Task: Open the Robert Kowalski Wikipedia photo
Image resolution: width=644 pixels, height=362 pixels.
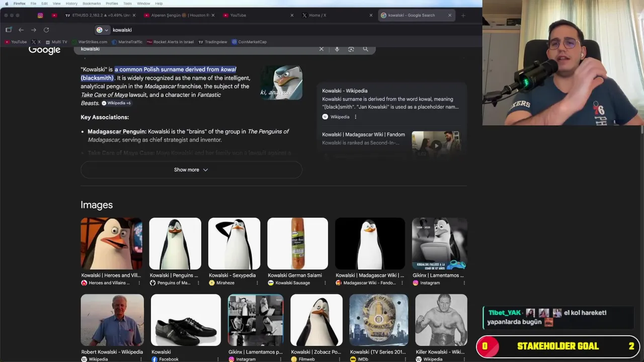Action: [112, 320]
